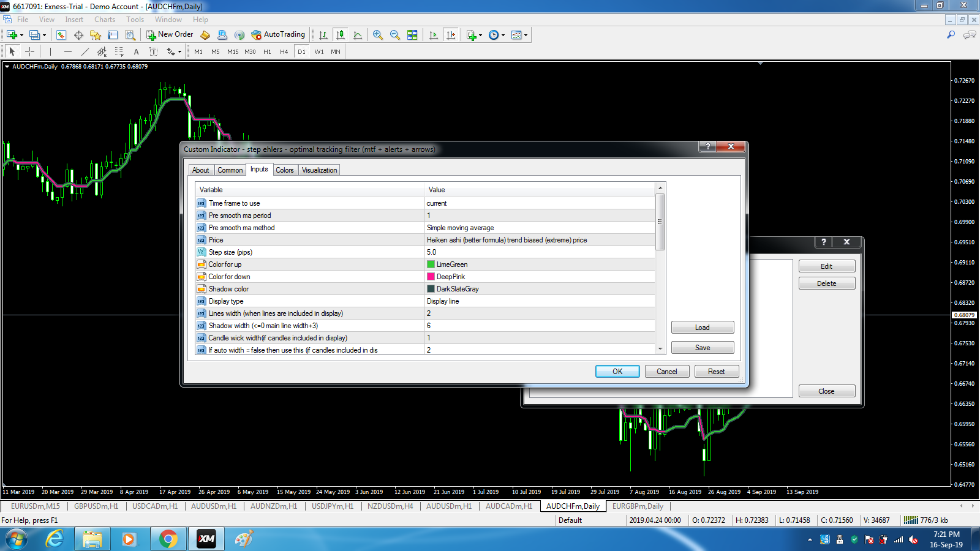The image size is (980, 551).
Task: Expand the New Chart dropdown arrow
Action: [21, 35]
